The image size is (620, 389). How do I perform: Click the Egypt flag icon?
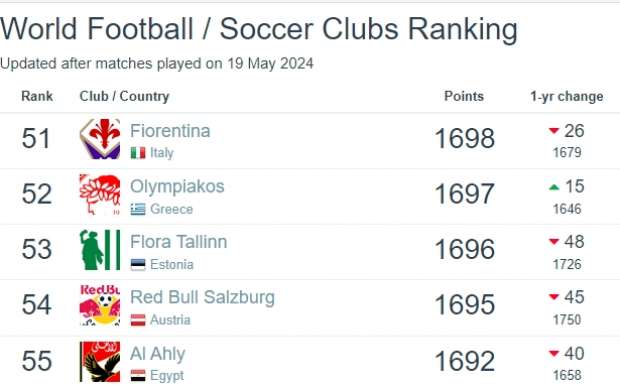138,376
